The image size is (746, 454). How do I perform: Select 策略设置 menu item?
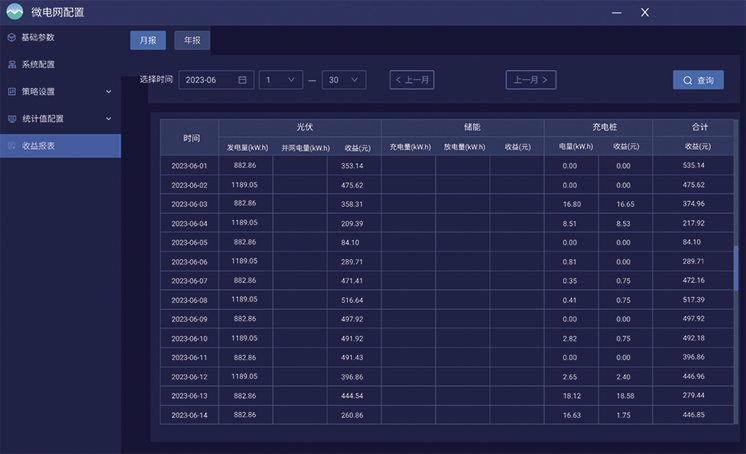pos(60,91)
